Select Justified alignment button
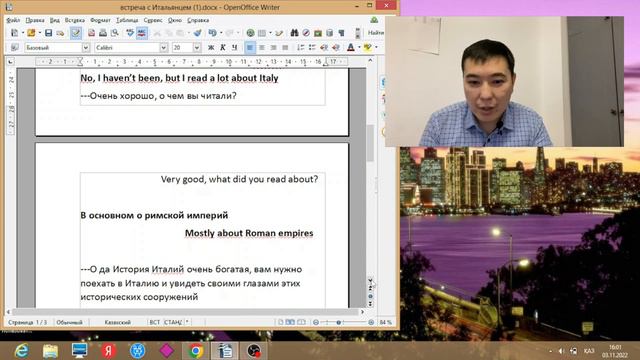This screenshot has width=640, height=360. [x=285, y=48]
